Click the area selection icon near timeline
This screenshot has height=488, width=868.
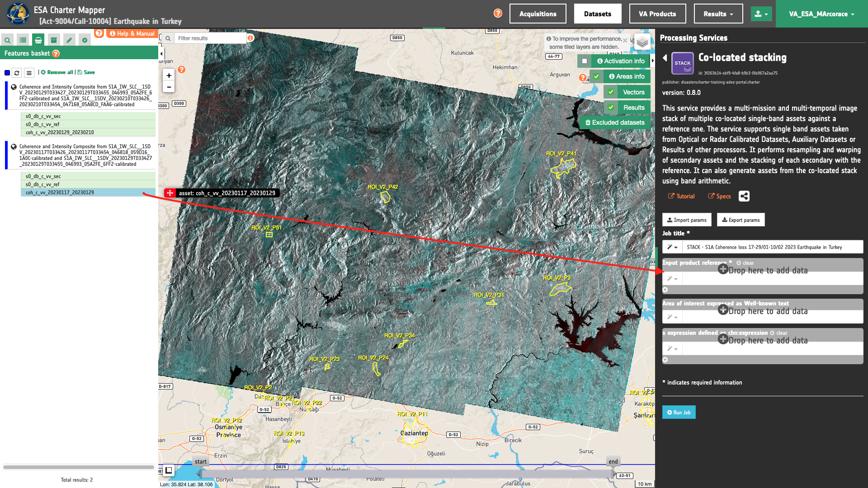click(x=169, y=470)
